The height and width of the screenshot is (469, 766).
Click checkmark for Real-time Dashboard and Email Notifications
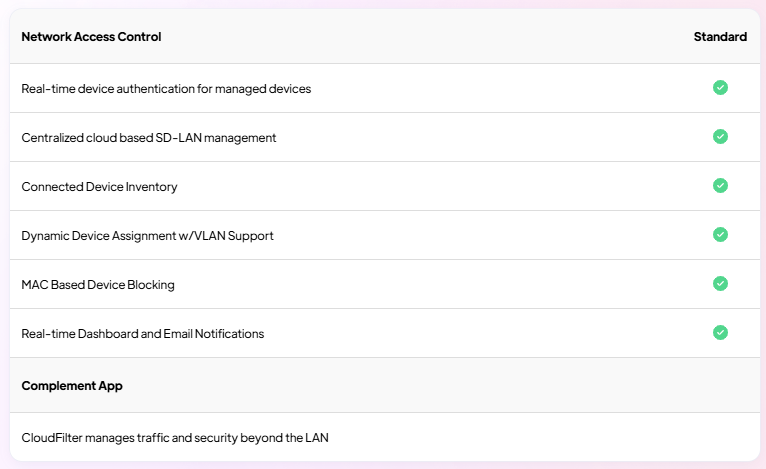click(x=720, y=333)
